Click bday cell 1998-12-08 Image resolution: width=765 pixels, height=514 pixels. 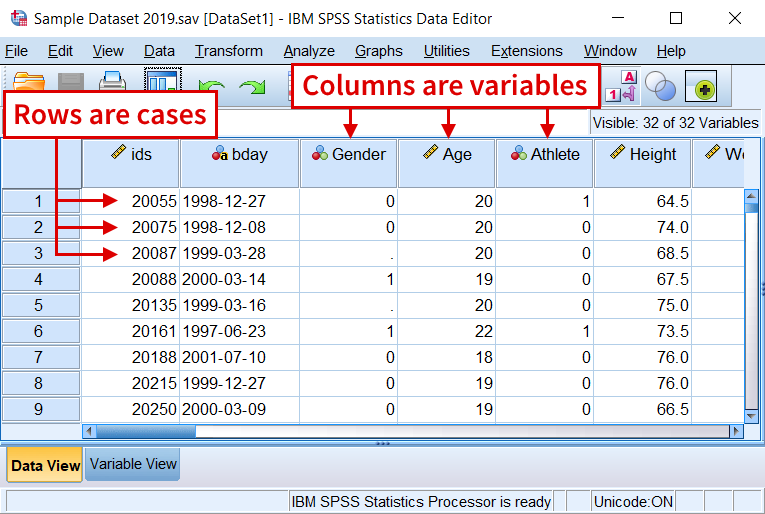(240, 227)
